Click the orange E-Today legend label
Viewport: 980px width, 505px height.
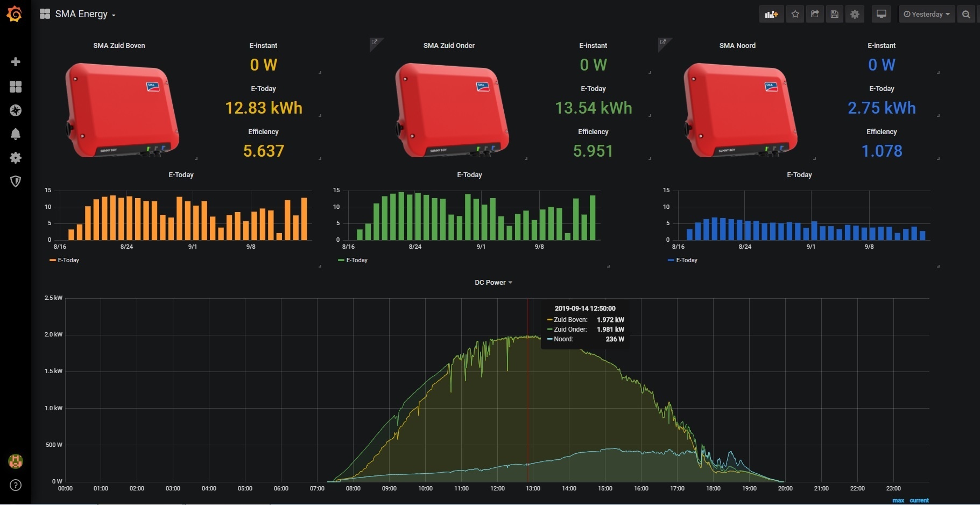[68, 261]
